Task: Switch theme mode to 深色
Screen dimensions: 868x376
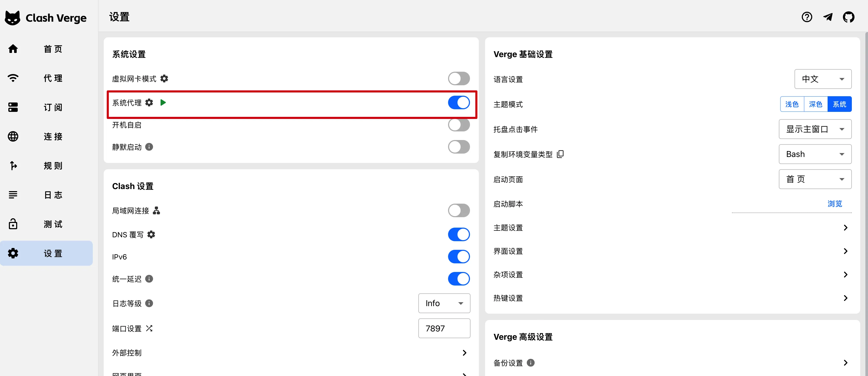Action: point(815,104)
